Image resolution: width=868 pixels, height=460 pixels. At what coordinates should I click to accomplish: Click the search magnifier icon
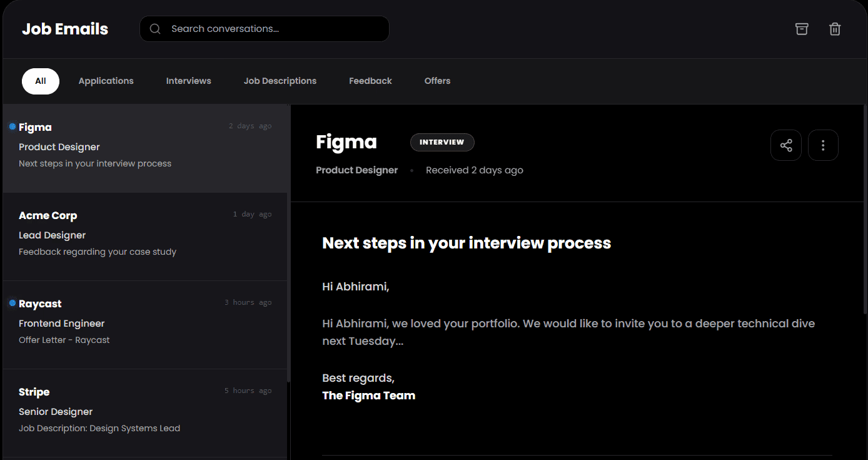click(x=156, y=29)
